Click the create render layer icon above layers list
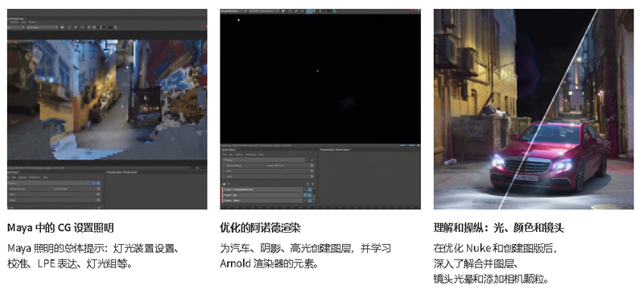Screen dimensions: 644x294 [224, 184]
